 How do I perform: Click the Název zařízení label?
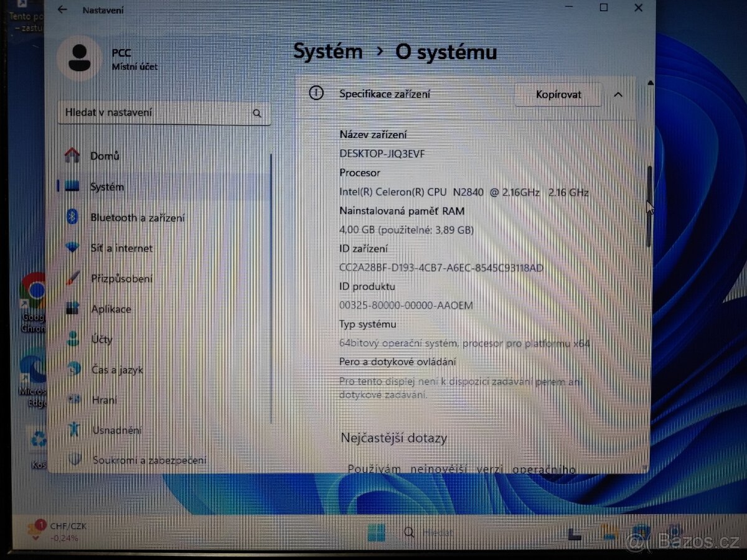pyautogui.click(x=373, y=134)
